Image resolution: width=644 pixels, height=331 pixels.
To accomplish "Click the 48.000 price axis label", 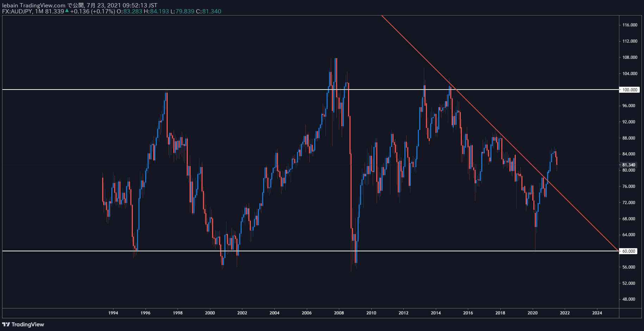I will click(628, 299).
